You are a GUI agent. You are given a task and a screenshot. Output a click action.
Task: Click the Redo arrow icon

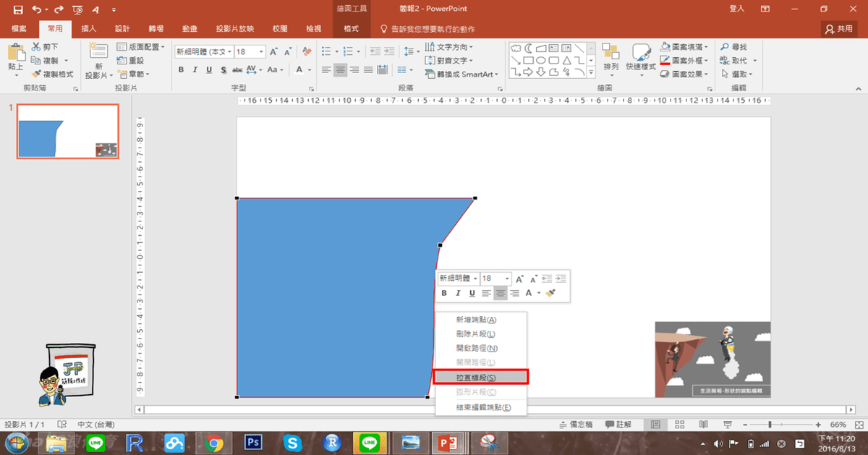pyautogui.click(x=60, y=9)
